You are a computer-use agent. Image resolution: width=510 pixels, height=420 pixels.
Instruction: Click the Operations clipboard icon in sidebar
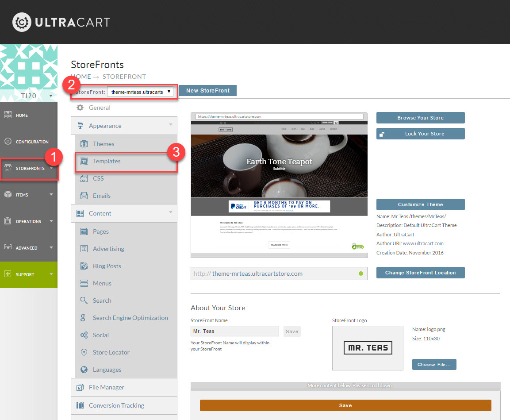(8, 221)
